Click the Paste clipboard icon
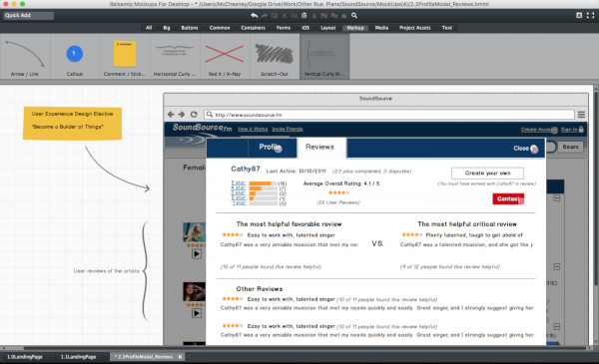This screenshot has width=599, height=364. click(x=304, y=15)
